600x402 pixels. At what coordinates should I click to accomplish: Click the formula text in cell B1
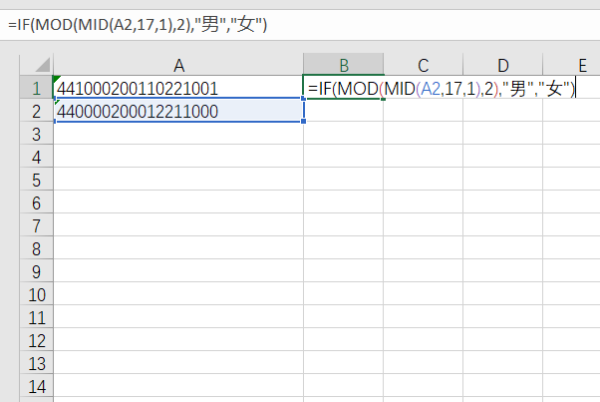[441, 89]
